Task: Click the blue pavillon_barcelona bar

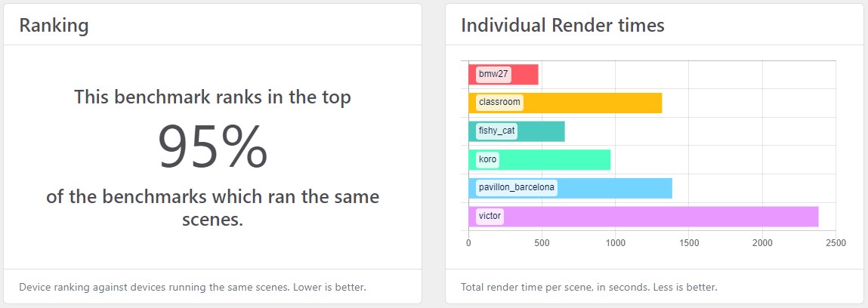Action: (570, 188)
